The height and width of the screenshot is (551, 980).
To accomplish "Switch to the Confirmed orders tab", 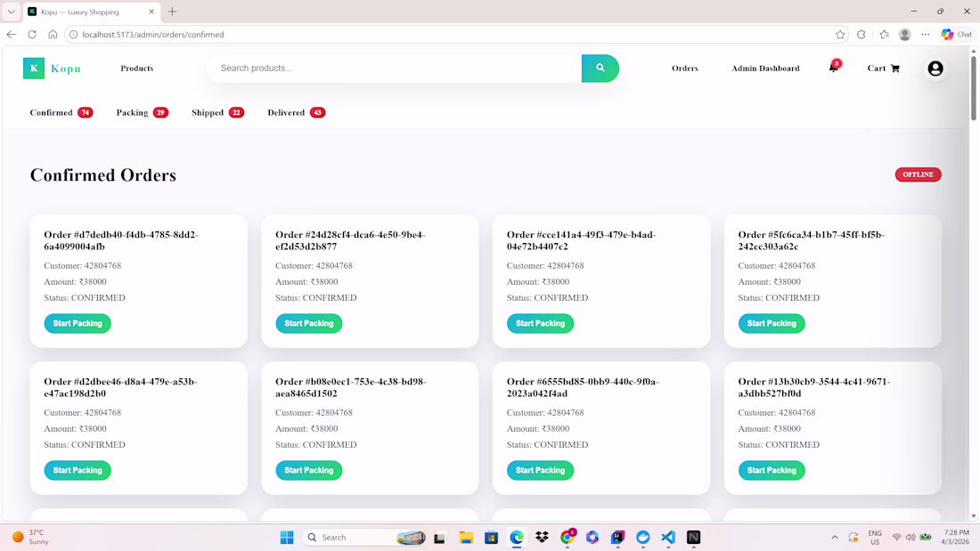I will 61,112.
